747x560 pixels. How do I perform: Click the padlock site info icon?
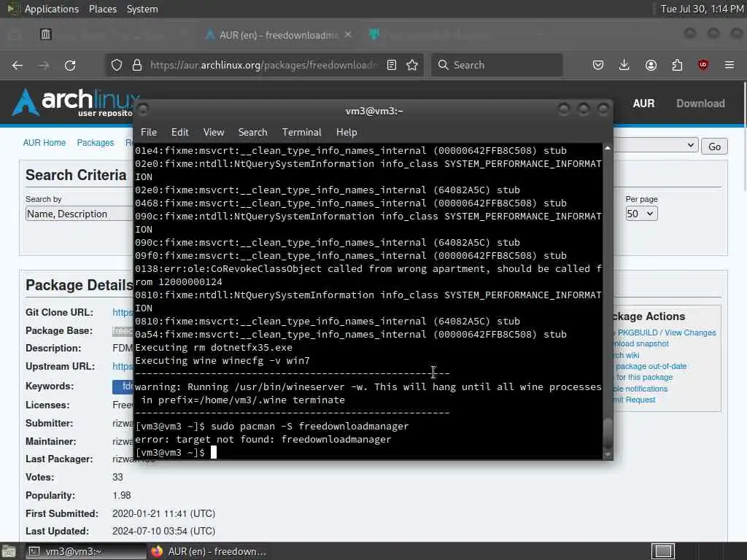click(x=137, y=65)
